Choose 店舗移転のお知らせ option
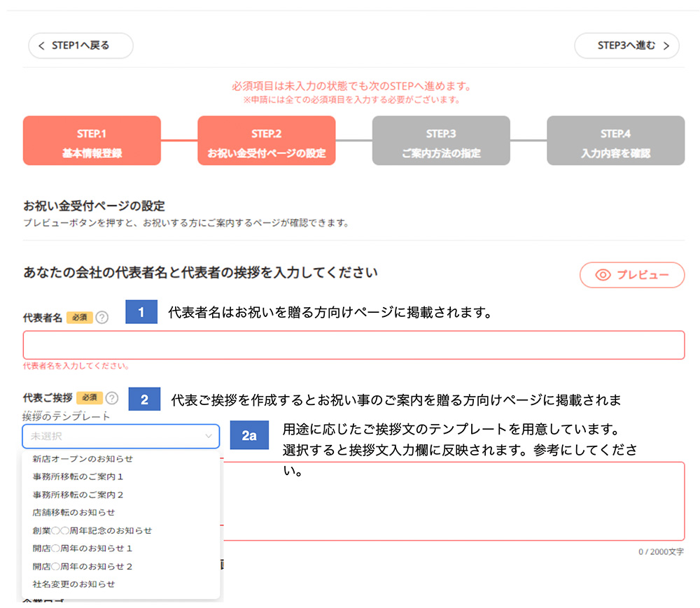The width and height of the screenshot is (700, 608). tap(73, 512)
